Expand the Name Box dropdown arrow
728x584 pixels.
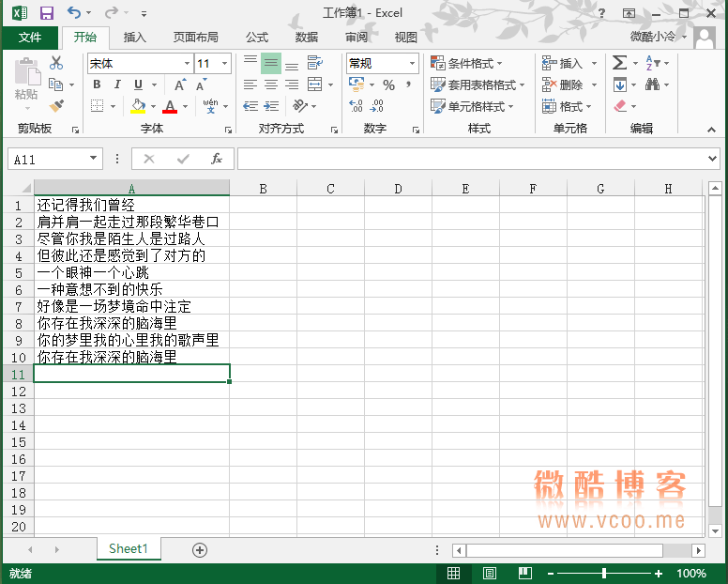point(94,159)
